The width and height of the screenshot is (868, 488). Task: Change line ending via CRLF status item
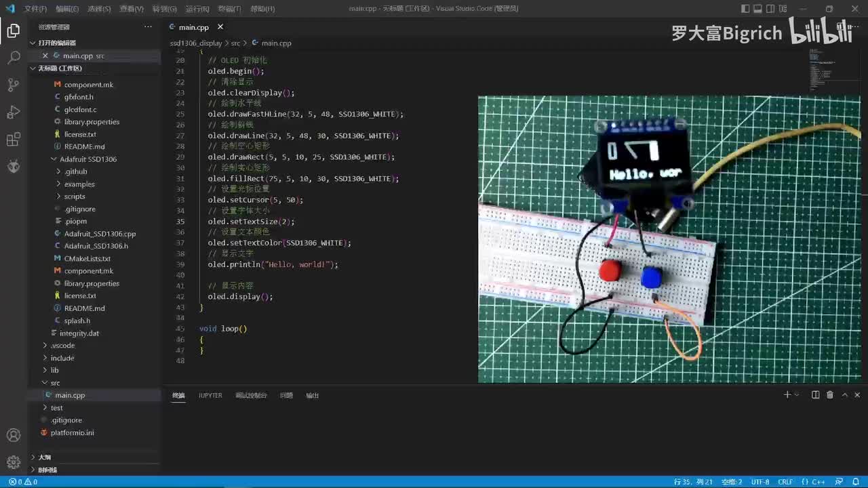click(785, 482)
